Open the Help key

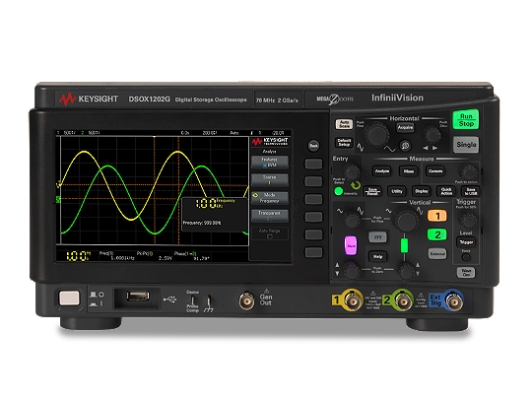point(377,256)
